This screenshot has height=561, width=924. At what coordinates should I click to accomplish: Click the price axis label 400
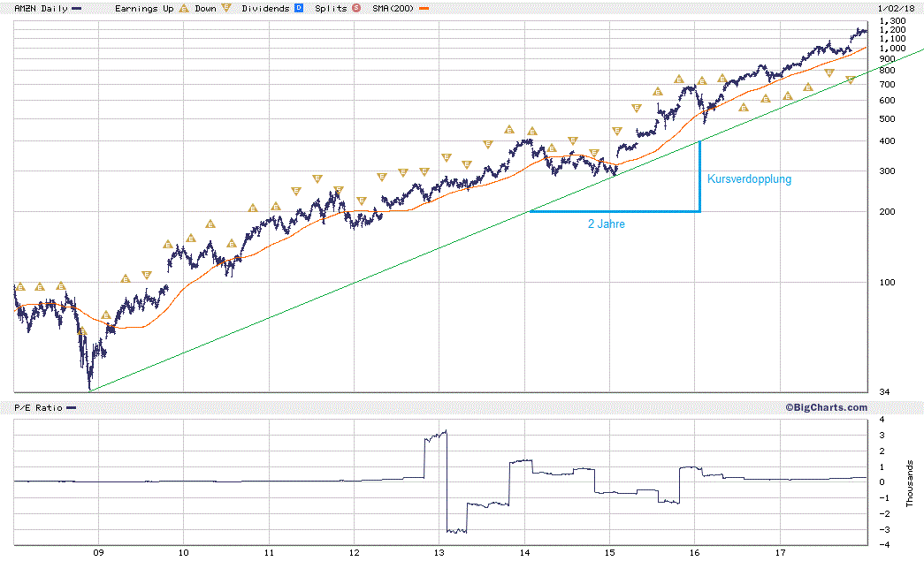(x=887, y=140)
